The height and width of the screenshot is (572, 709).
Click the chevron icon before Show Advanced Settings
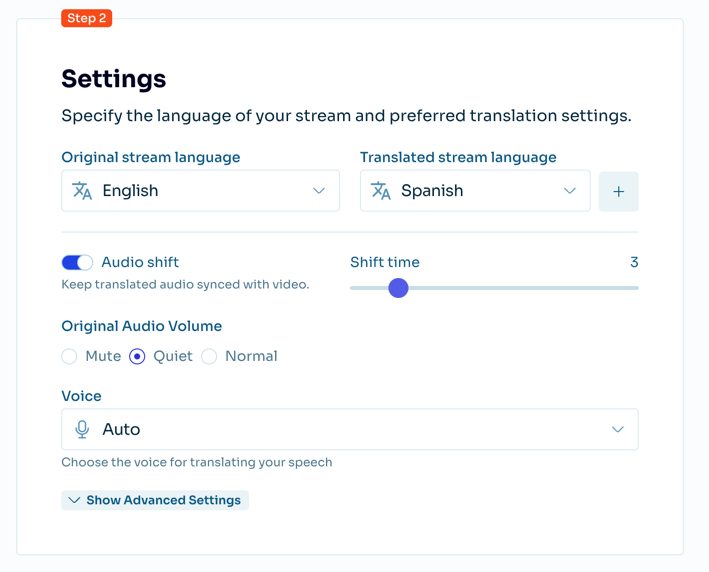pyautogui.click(x=74, y=500)
